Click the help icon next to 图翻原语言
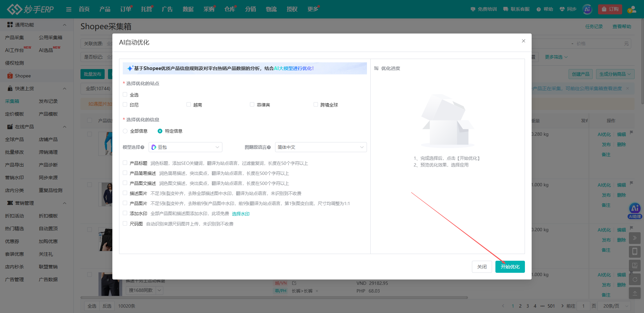 pyautogui.click(x=269, y=147)
